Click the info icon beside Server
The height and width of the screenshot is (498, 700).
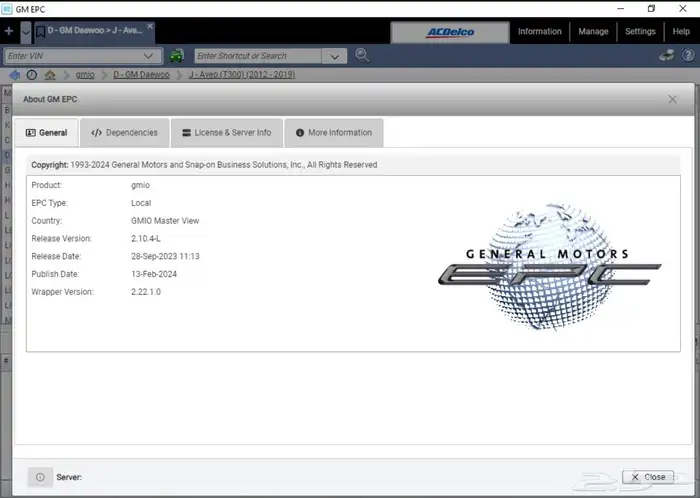tap(40, 477)
